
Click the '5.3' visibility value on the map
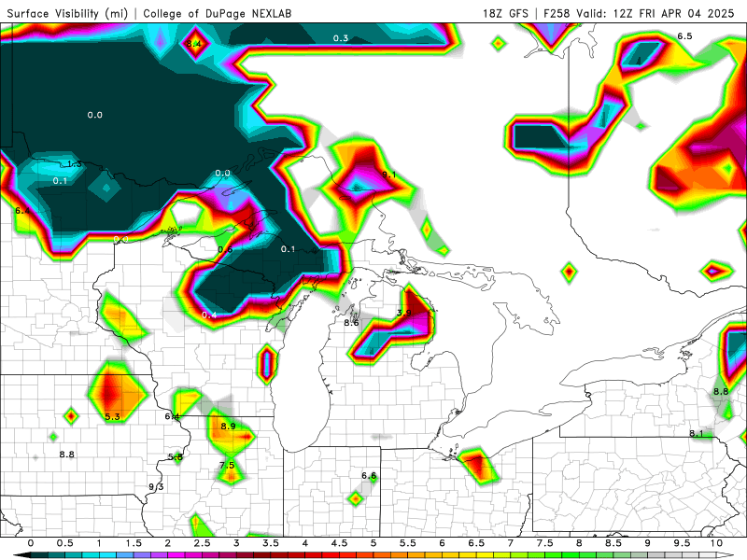pyautogui.click(x=112, y=417)
